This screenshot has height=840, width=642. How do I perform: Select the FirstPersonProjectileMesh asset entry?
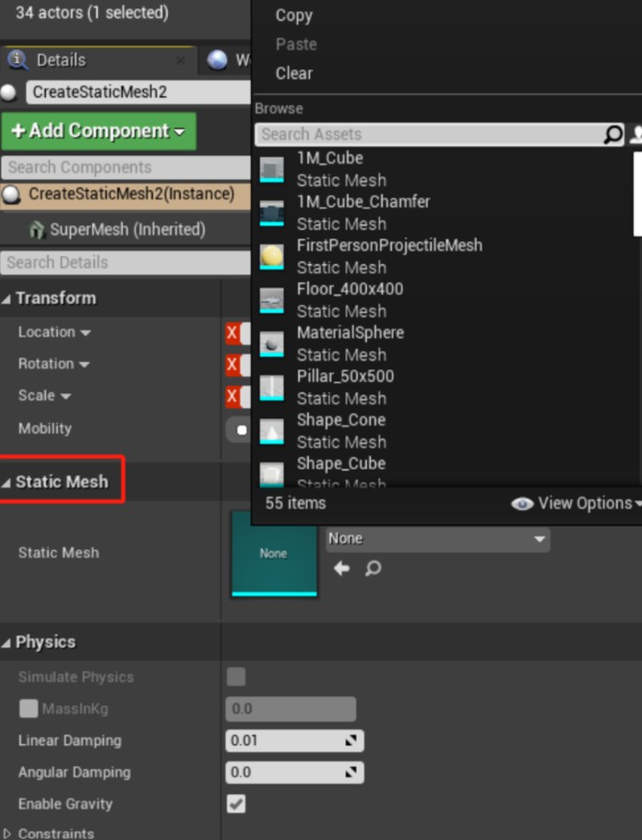click(x=445, y=256)
